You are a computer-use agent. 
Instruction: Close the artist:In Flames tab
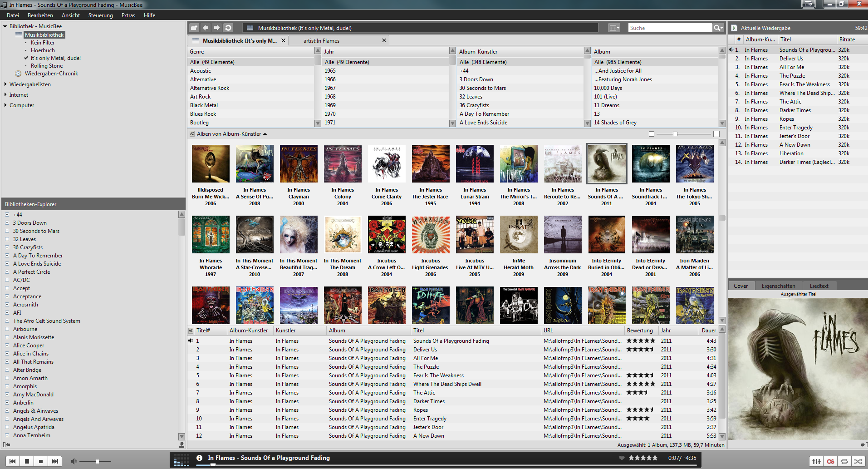pyautogui.click(x=384, y=40)
